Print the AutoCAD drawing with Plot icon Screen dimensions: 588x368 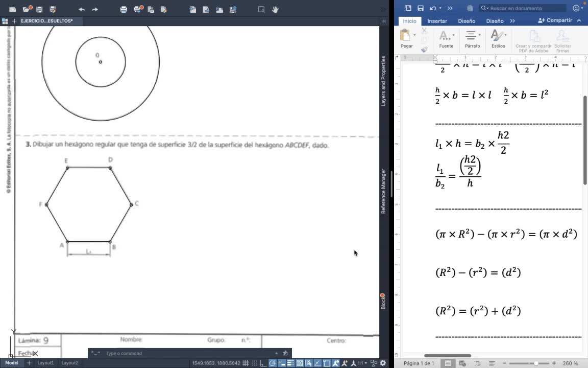pyautogui.click(x=124, y=9)
